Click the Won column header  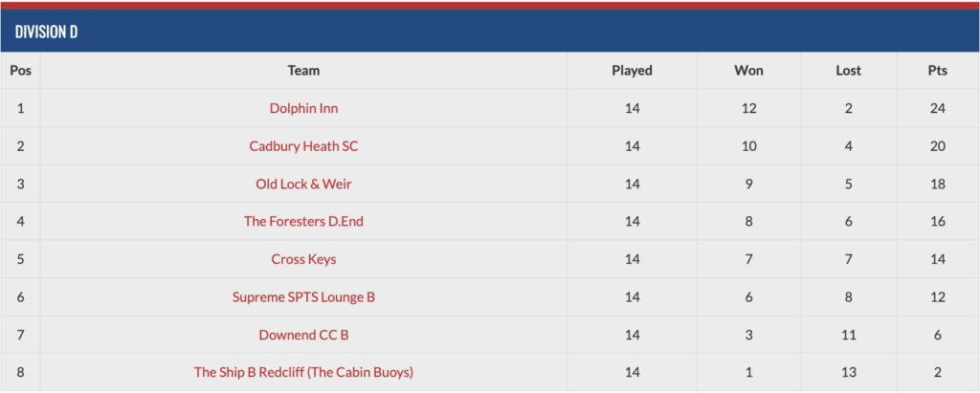tap(748, 71)
